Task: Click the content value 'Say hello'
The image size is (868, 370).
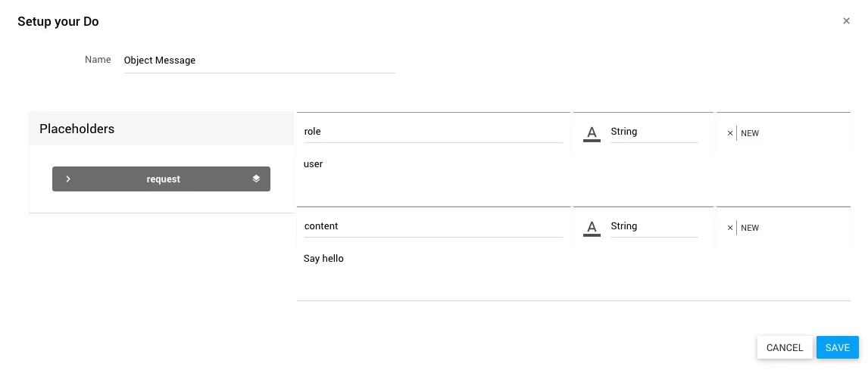Action: coord(324,259)
